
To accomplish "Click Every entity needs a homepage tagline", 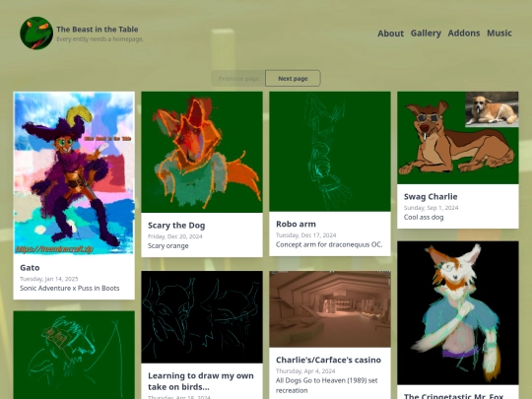I will [100, 39].
